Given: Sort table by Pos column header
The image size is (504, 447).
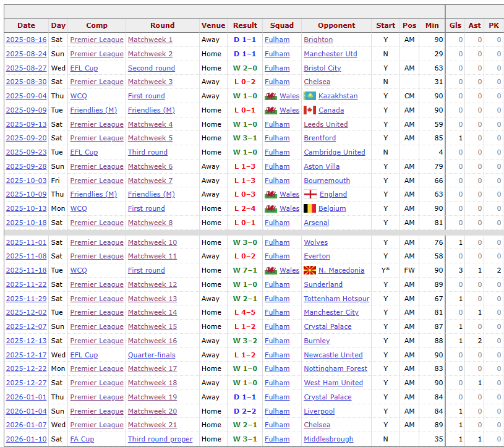Looking at the screenshot, I should tap(409, 25).
